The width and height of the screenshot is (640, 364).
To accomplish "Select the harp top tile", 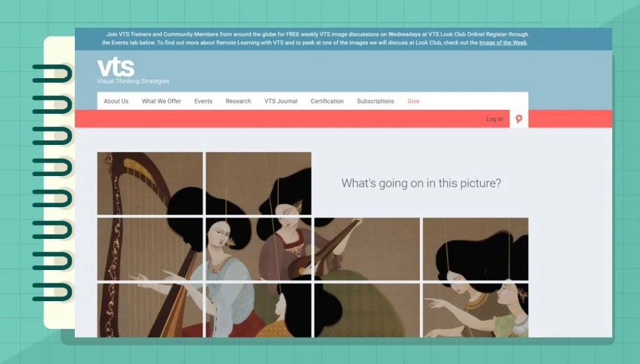I will (x=150, y=183).
